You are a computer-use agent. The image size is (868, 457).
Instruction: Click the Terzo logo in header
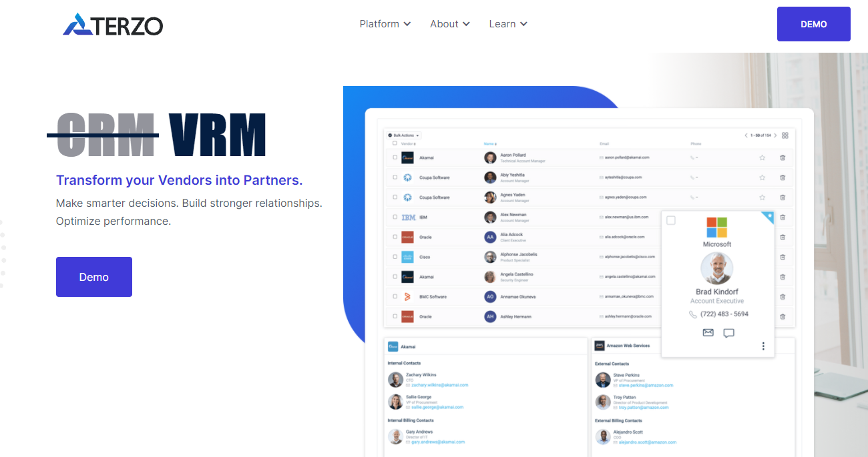pos(113,24)
